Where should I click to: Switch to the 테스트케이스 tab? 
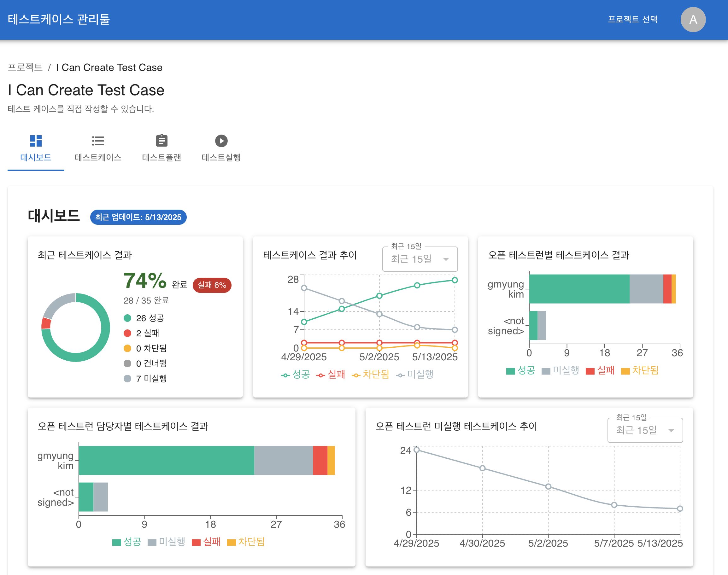click(98, 157)
